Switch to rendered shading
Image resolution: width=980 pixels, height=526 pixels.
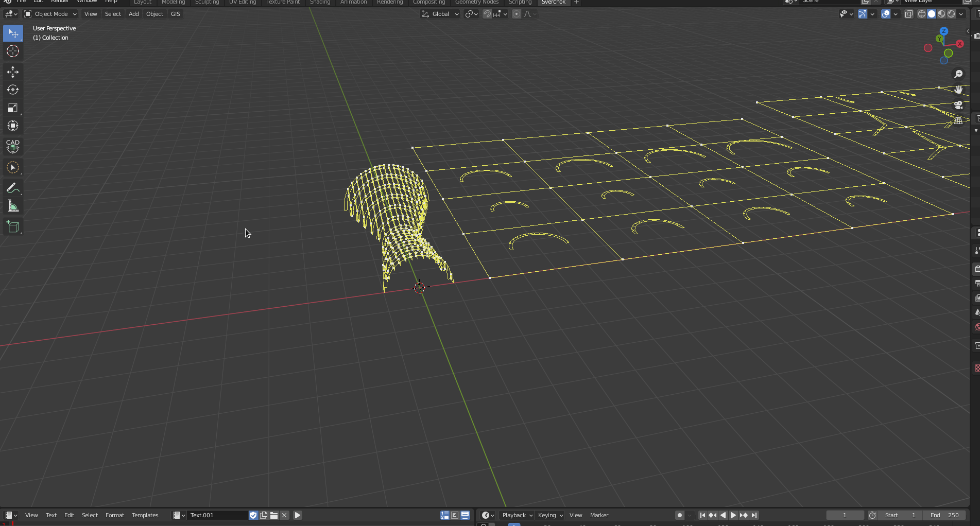tap(951, 14)
